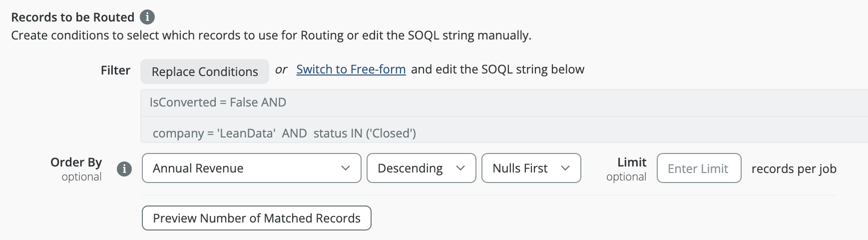Focus the Enter Limit input field
868x240 pixels.
[x=699, y=168]
